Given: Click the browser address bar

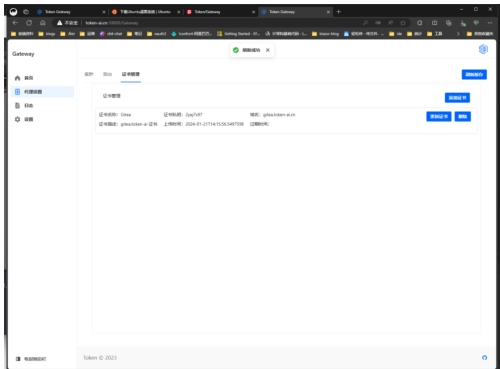Looking at the screenshot, I should tap(207, 23).
